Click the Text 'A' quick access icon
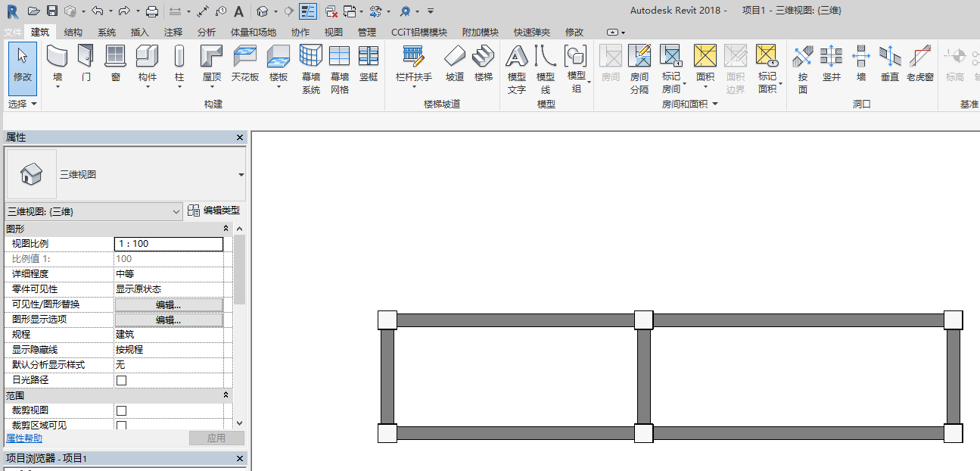980x471 pixels. tap(238, 11)
